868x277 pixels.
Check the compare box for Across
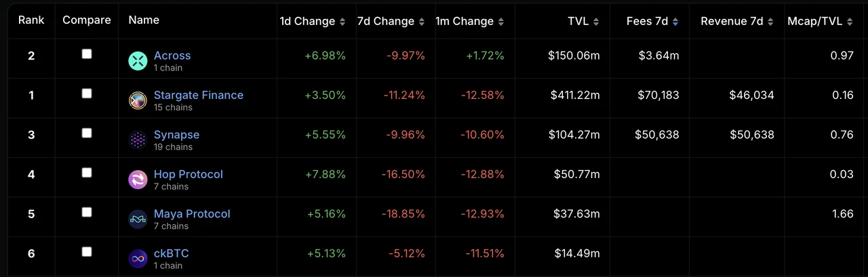click(x=87, y=54)
